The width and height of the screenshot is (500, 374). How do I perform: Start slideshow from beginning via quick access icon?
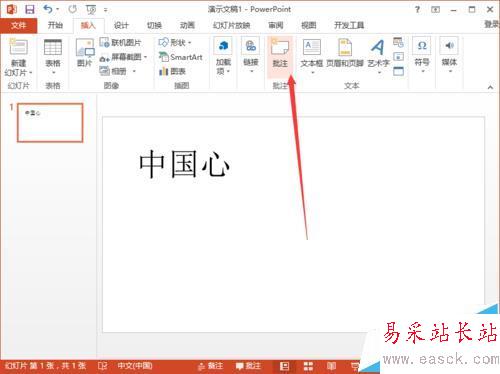pyautogui.click(x=91, y=10)
